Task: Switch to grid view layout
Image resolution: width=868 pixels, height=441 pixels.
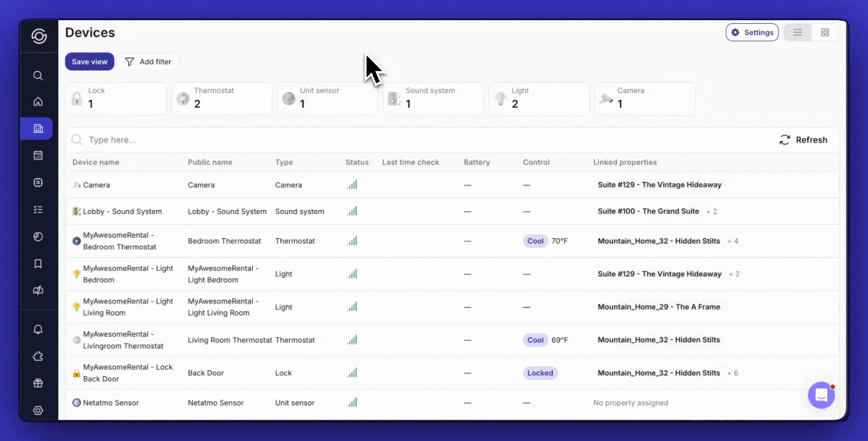Action: coord(825,32)
